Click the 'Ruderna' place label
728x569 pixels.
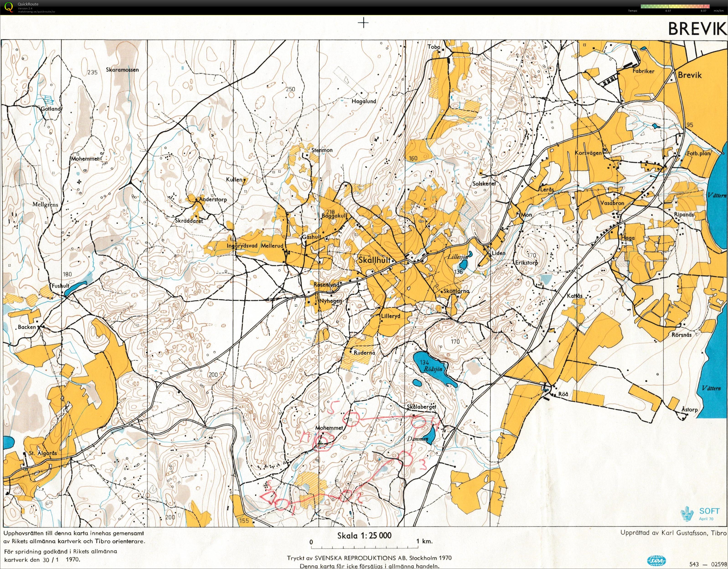tap(364, 352)
